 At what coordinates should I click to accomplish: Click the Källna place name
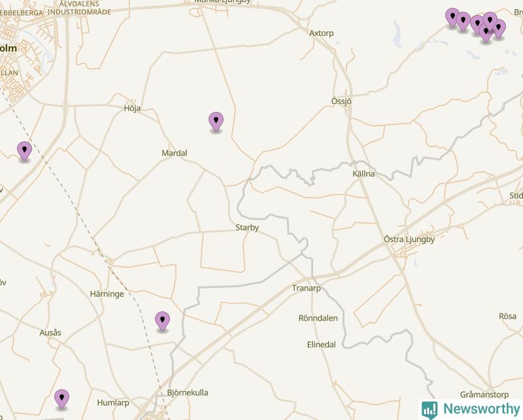tap(363, 173)
